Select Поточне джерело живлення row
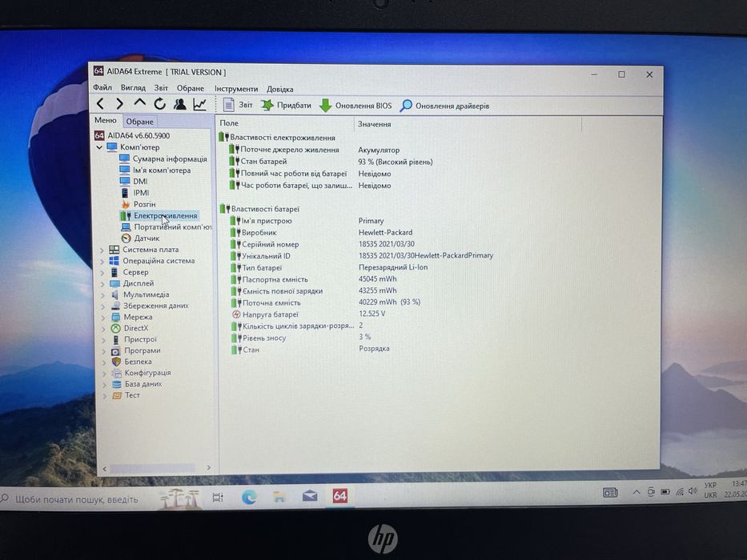 coord(314,150)
